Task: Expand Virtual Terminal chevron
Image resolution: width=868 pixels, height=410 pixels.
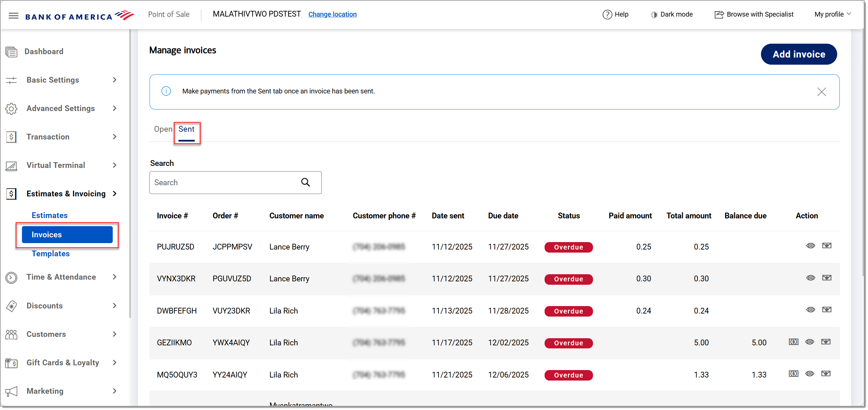Action: 114,165
